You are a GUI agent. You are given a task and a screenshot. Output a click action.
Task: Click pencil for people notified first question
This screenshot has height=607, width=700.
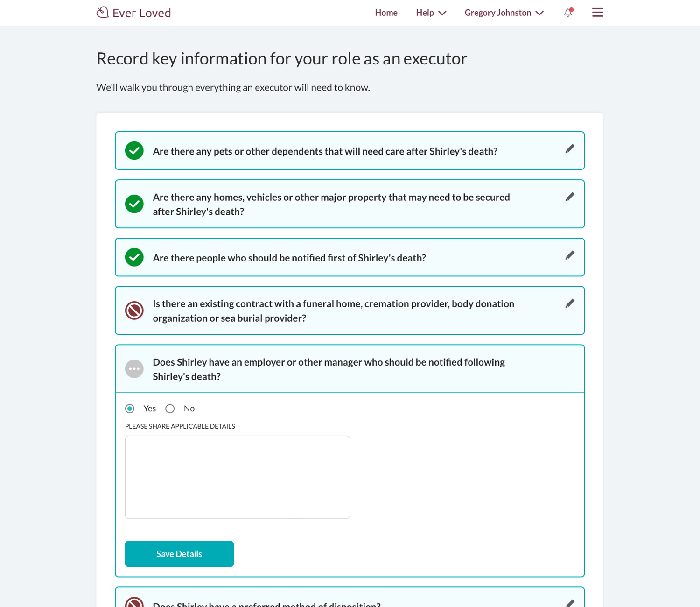[570, 255]
